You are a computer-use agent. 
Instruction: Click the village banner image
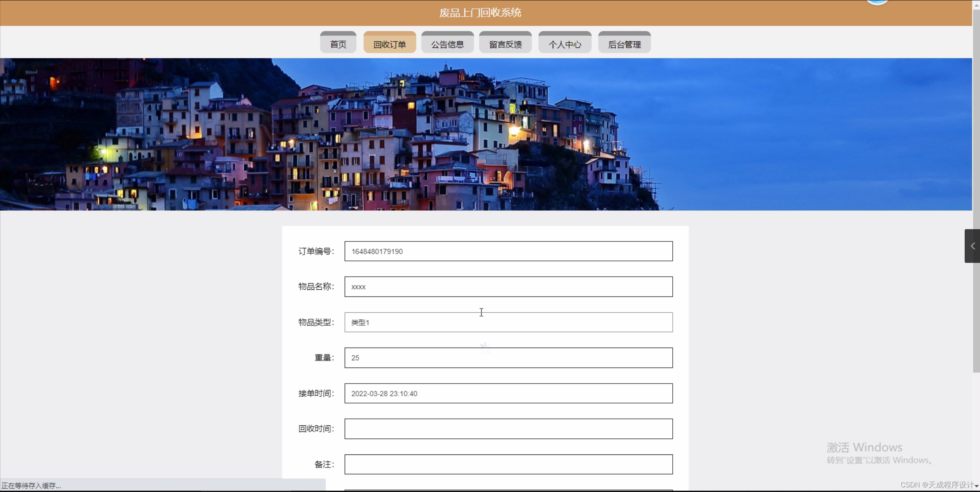tap(486, 134)
